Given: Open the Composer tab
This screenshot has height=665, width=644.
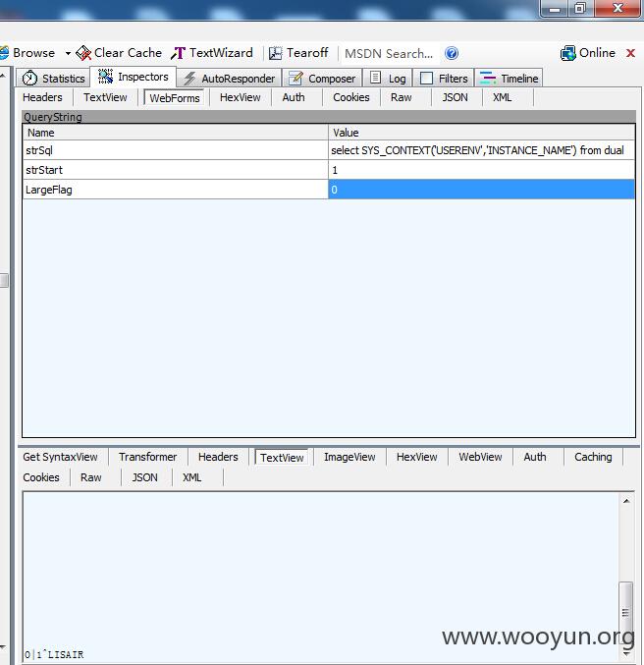Looking at the screenshot, I should [322, 78].
